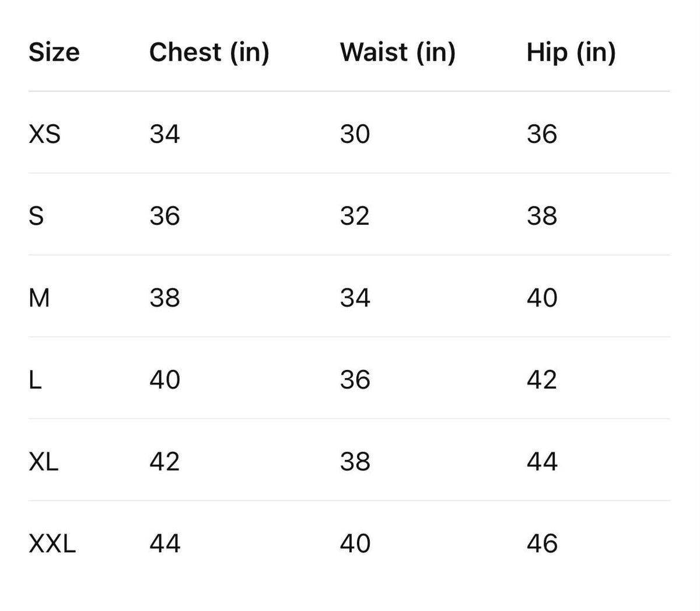The width and height of the screenshot is (700, 611).
Task: Click chest value 34 in XS row
Action: tap(164, 134)
